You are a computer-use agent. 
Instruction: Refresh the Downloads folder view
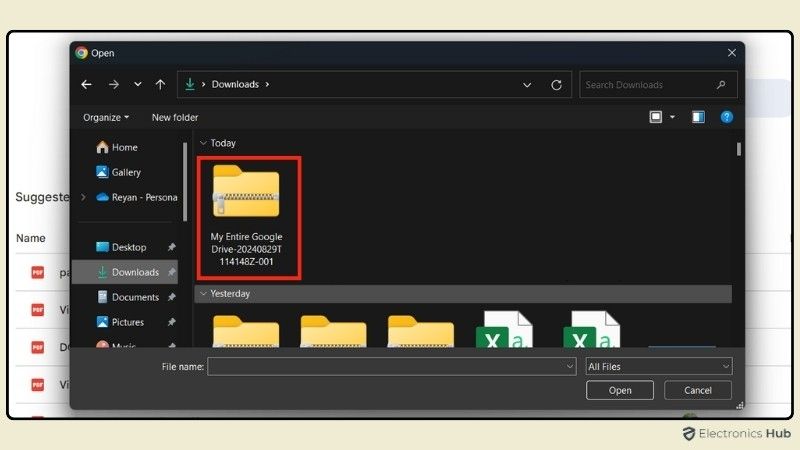pyautogui.click(x=557, y=85)
